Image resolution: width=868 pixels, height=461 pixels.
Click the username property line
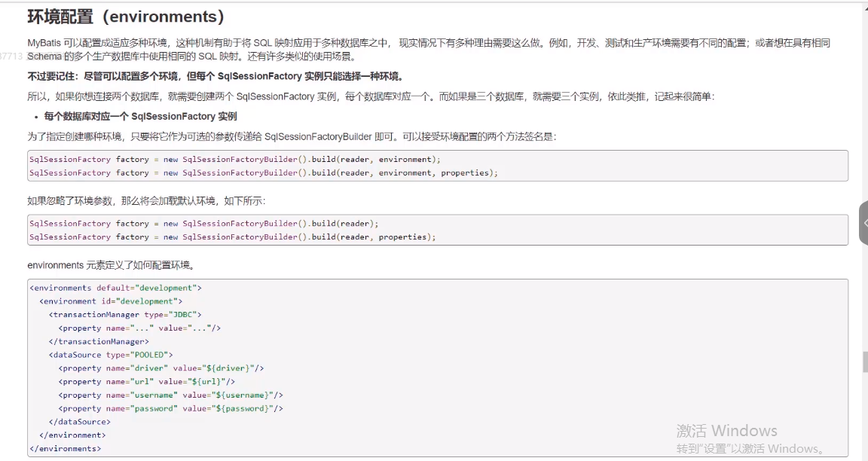coord(170,395)
